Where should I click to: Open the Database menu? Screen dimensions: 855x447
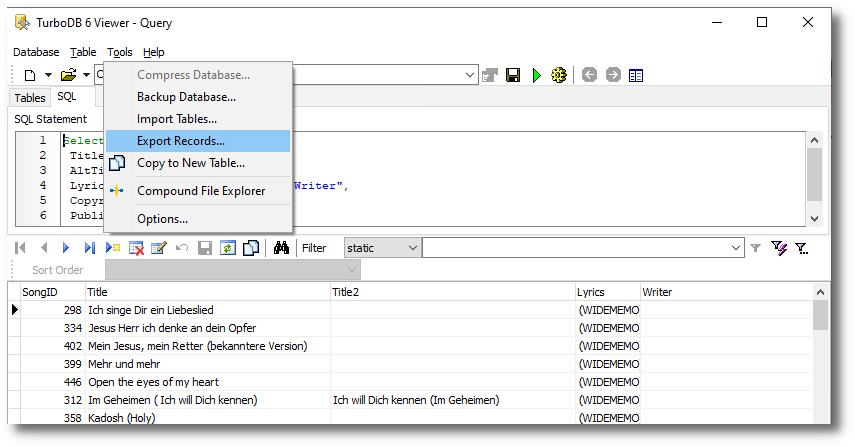(36, 52)
